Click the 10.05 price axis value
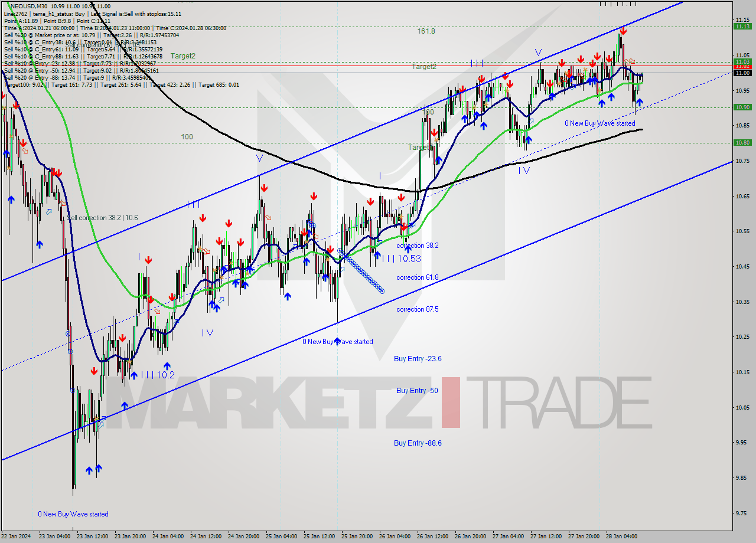The height and width of the screenshot is (543, 756). click(742, 407)
